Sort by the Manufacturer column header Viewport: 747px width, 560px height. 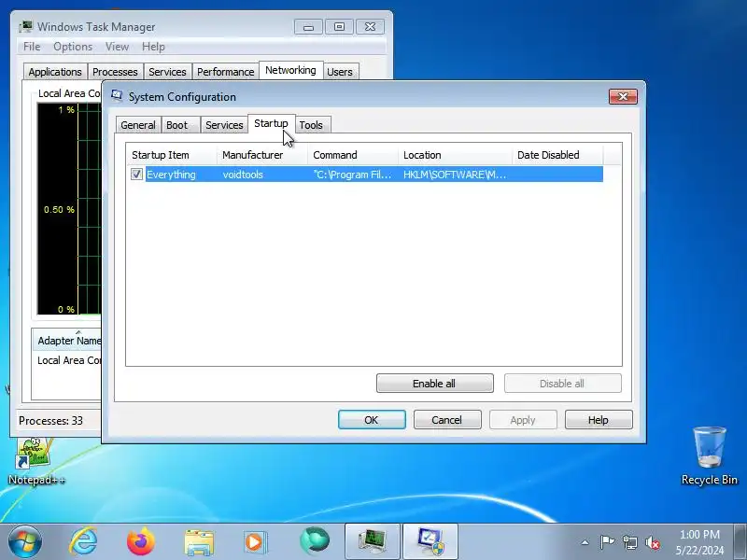[x=262, y=155]
